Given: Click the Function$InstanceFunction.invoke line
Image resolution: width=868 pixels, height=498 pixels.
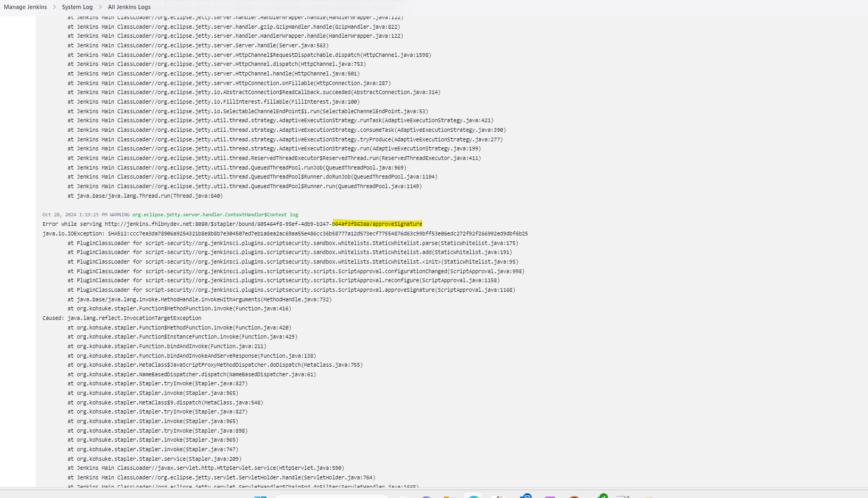Looking at the screenshot, I should (182, 336).
